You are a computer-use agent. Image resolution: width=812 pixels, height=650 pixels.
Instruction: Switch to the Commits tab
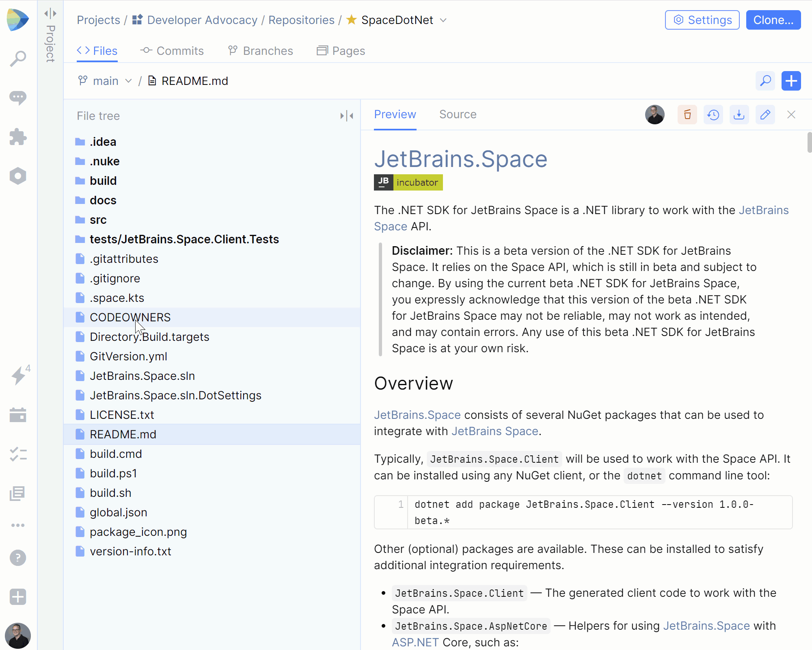tap(172, 51)
